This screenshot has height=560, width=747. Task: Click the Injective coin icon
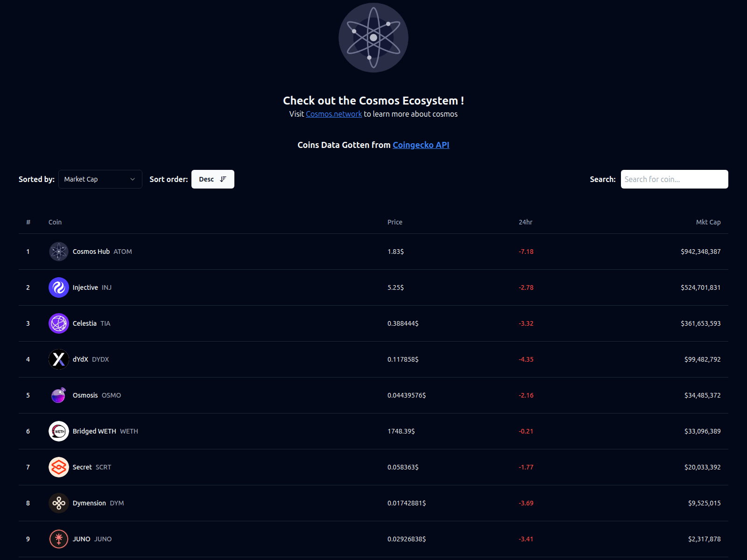pyautogui.click(x=59, y=287)
